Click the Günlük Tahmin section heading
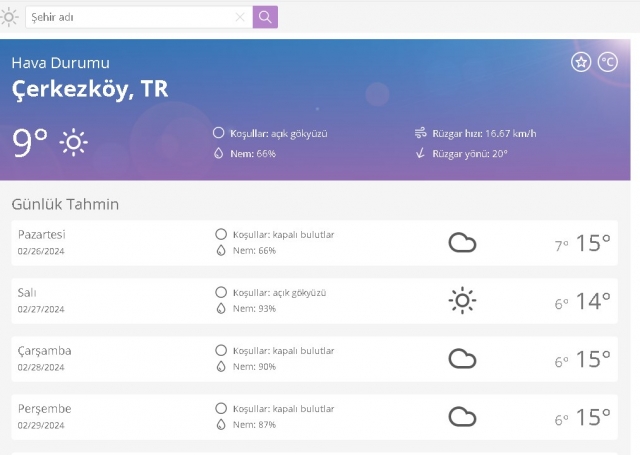 pos(65,204)
